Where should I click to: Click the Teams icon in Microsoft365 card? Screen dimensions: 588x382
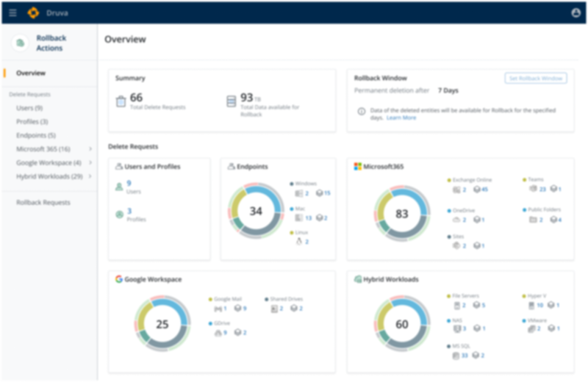tap(533, 189)
